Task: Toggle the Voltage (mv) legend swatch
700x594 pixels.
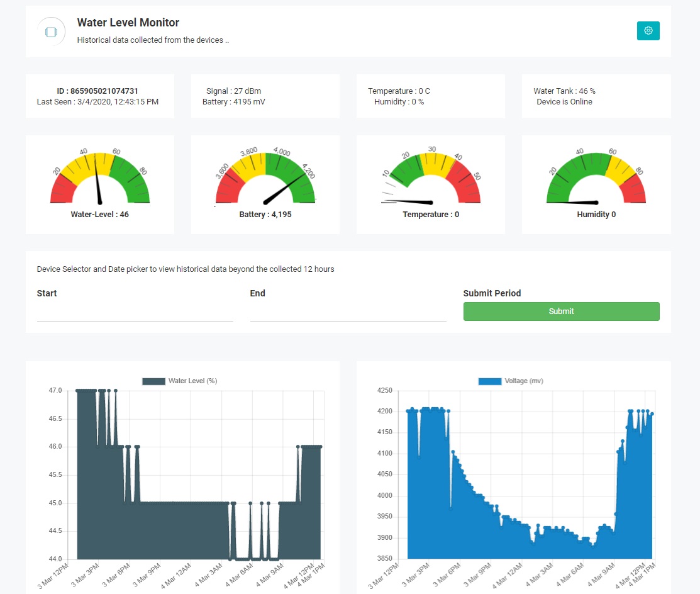Action: [490, 381]
